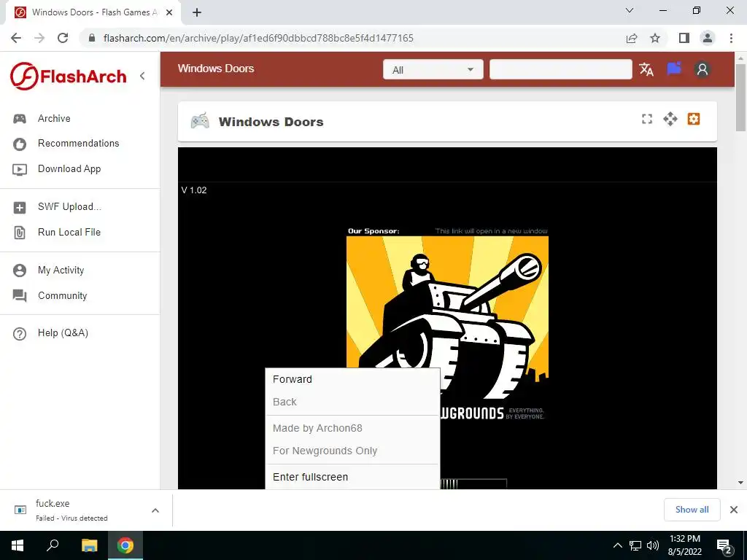This screenshot has width=747, height=560.
Task: Click the Community chat icon
Action: [x=20, y=296]
